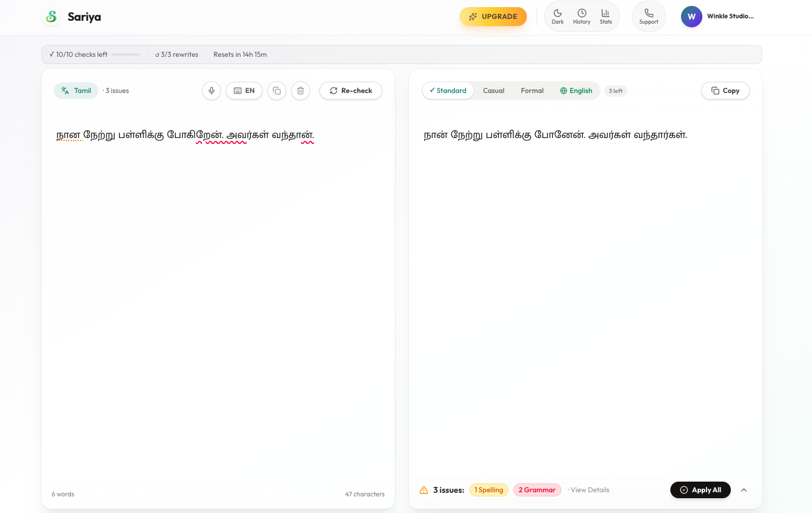This screenshot has height=513, width=812.
Task: Copy the corrected text with Copy button
Action: (x=725, y=91)
